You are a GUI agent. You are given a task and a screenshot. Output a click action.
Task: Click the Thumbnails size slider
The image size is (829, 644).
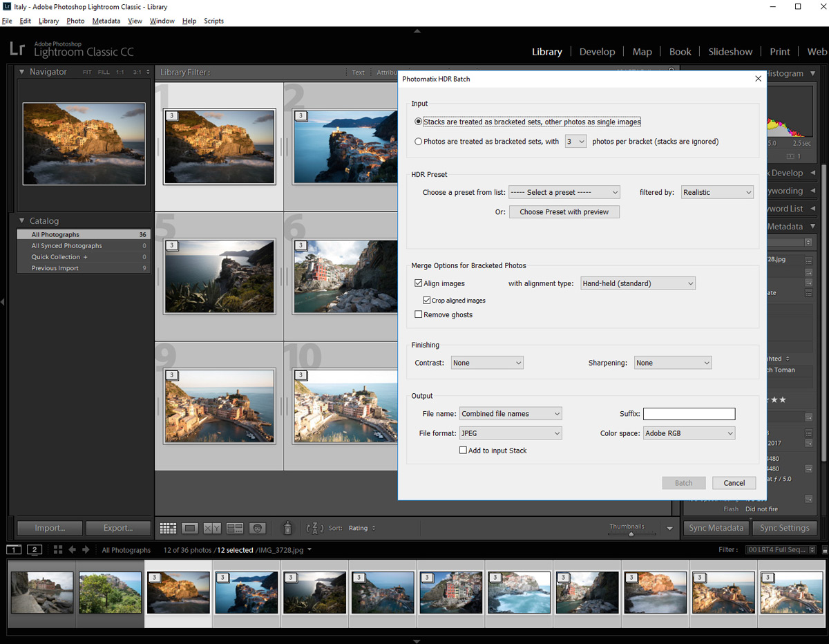[x=631, y=533]
